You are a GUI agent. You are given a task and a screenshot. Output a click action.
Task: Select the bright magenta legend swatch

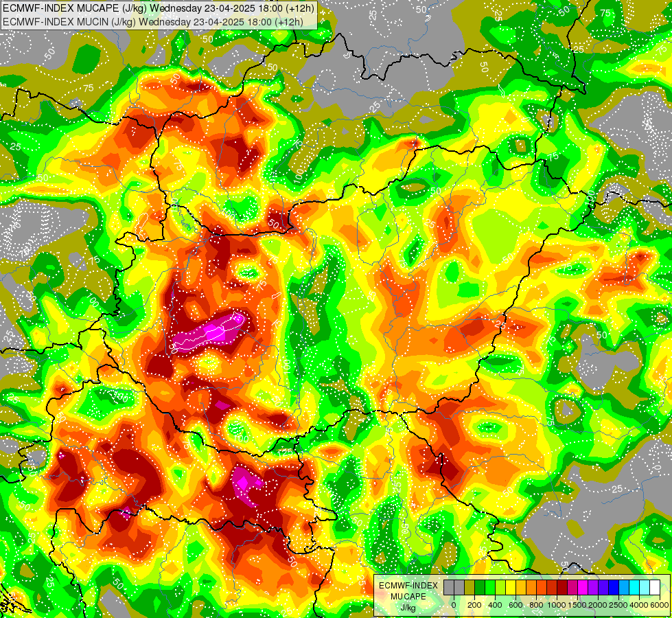coord(583,588)
